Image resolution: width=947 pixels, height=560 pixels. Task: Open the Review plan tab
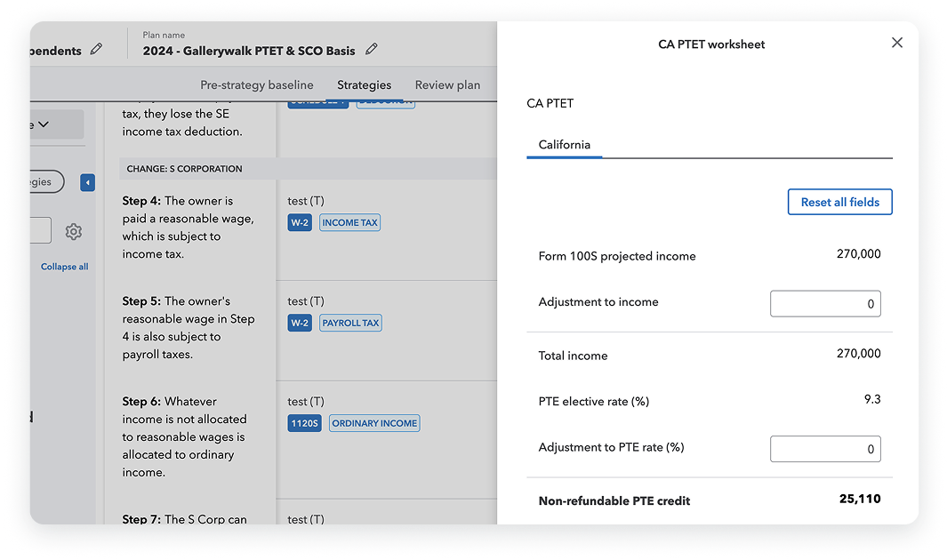(447, 85)
